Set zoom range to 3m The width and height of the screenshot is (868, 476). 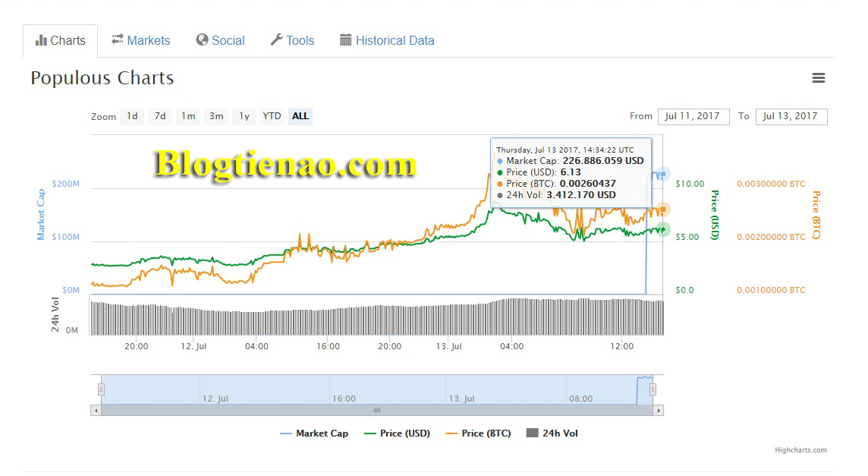click(x=216, y=116)
